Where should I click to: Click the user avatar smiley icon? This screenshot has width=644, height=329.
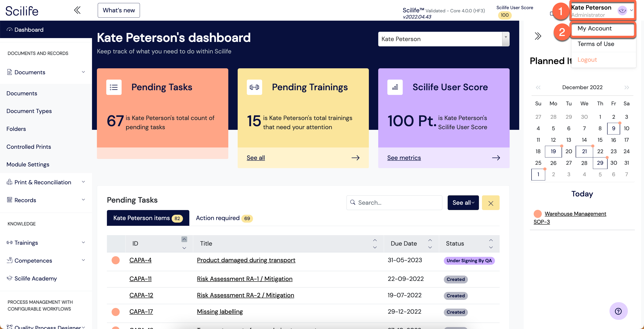click(x=622, y=10)
